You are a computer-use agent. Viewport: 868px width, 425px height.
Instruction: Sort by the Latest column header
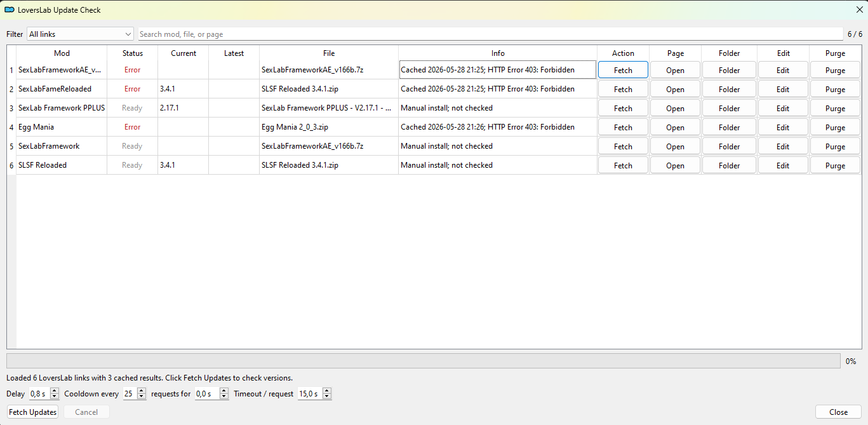(x=234, y=53)
